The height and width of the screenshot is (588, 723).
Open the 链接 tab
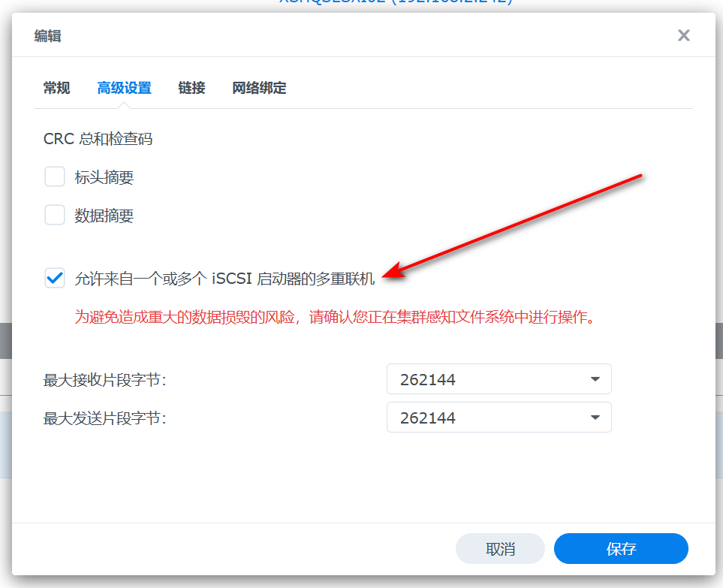[x=191, y=88]
